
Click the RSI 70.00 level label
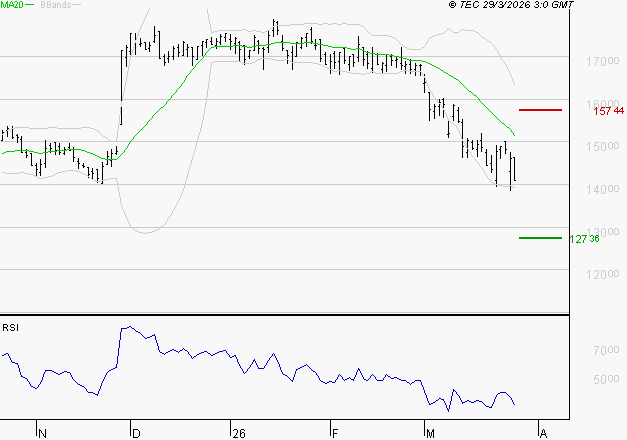(606, 350)
